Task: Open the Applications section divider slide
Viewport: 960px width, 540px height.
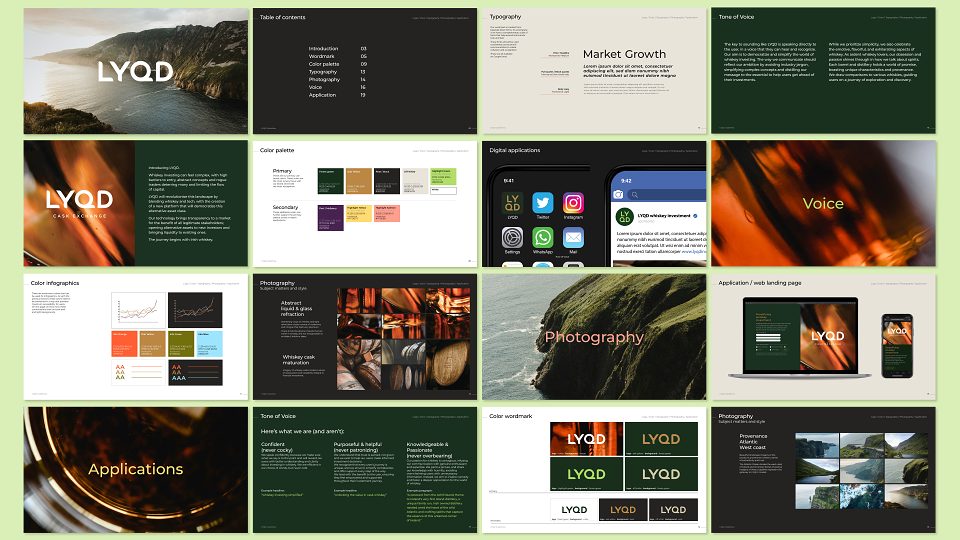Action: pos(136,470)
